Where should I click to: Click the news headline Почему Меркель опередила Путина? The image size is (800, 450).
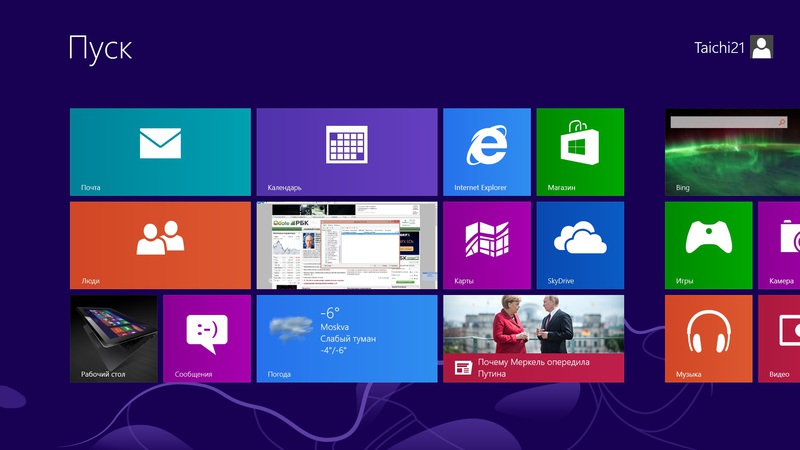[x=534, y=368]
